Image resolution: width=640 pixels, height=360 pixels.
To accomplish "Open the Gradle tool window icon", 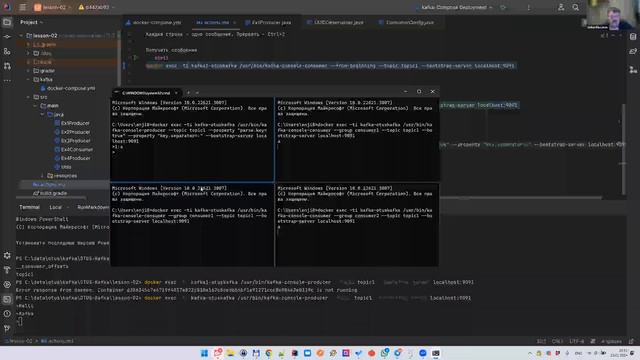I will [x=633, y=51].
